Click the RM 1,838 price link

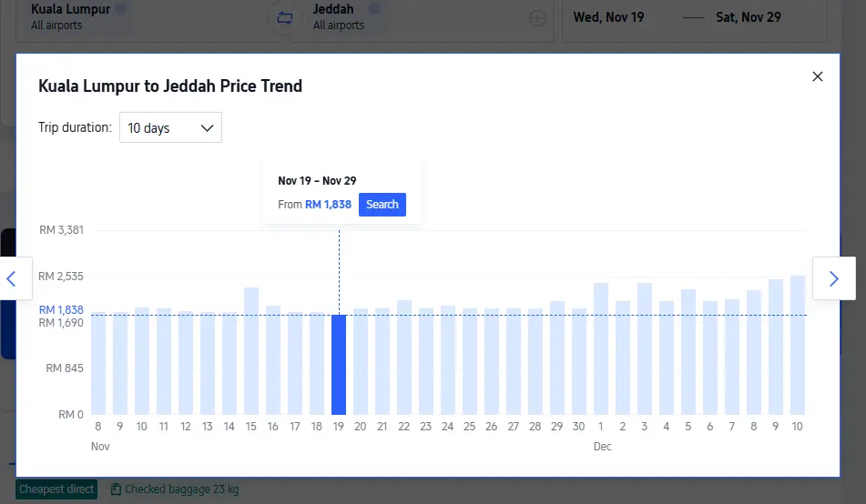[328, 205]
